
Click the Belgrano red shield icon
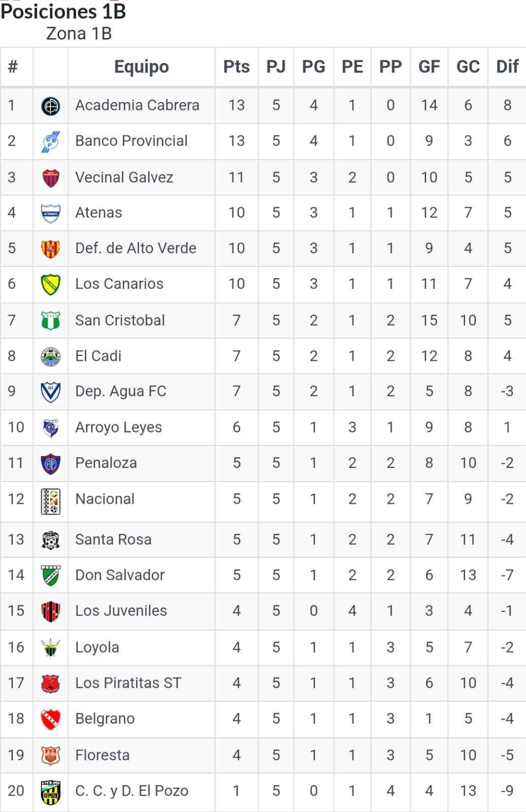[x=51, y=719]
